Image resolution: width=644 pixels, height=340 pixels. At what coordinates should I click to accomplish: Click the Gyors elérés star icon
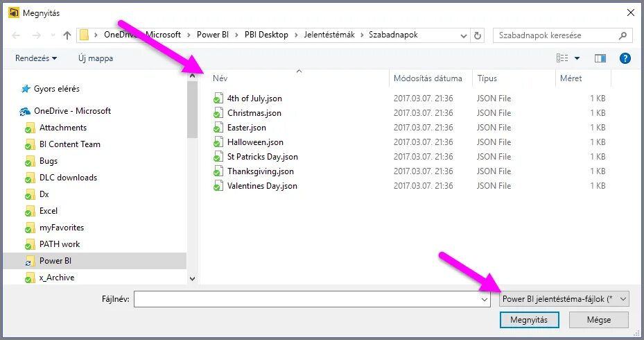26,89
